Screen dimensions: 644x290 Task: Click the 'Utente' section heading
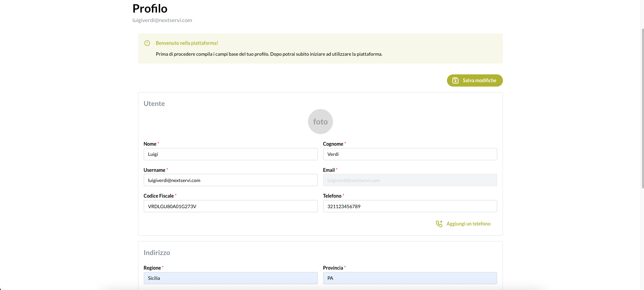pos(154,104)
